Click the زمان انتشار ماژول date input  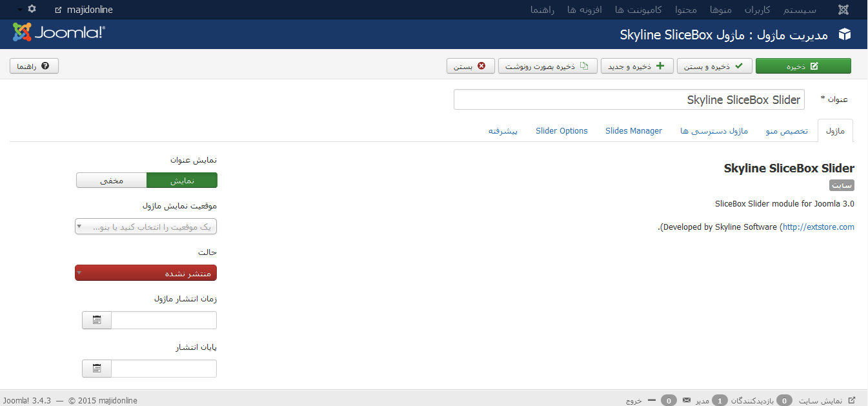point(164,320)
